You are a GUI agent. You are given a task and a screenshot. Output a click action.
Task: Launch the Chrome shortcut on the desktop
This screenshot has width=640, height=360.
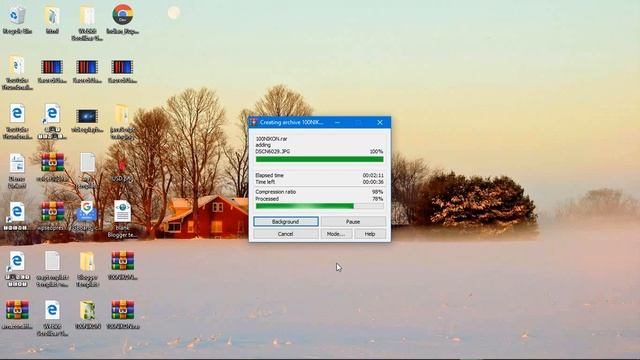(x=122, y=19)
